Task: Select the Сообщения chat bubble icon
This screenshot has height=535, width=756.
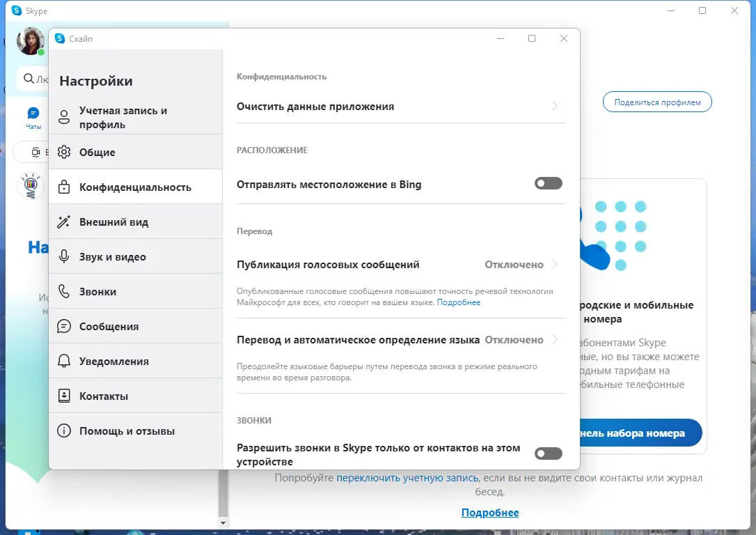Action: tap(65, 325)
